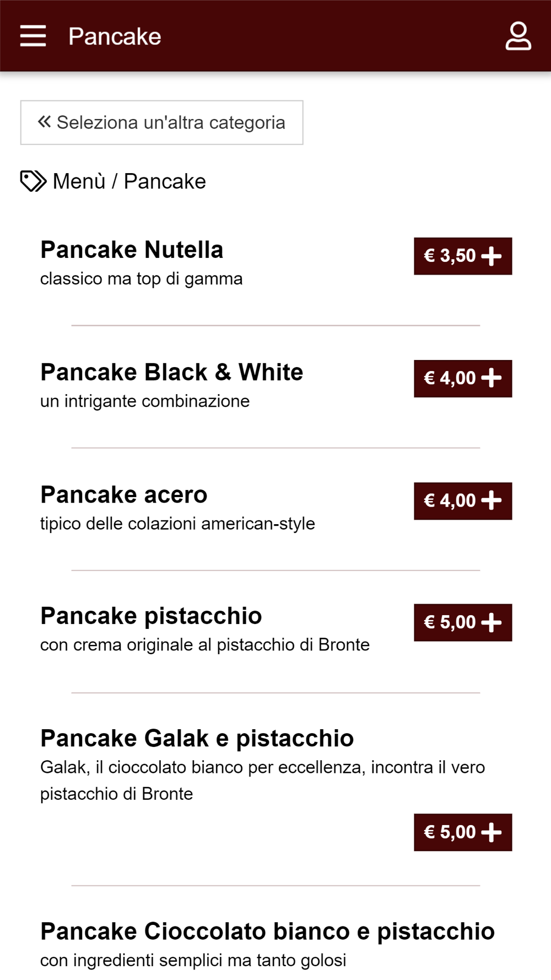Open the Pancake Galak e pistacchio title
This screenshot has height=980, width=551.
[197, 738]
